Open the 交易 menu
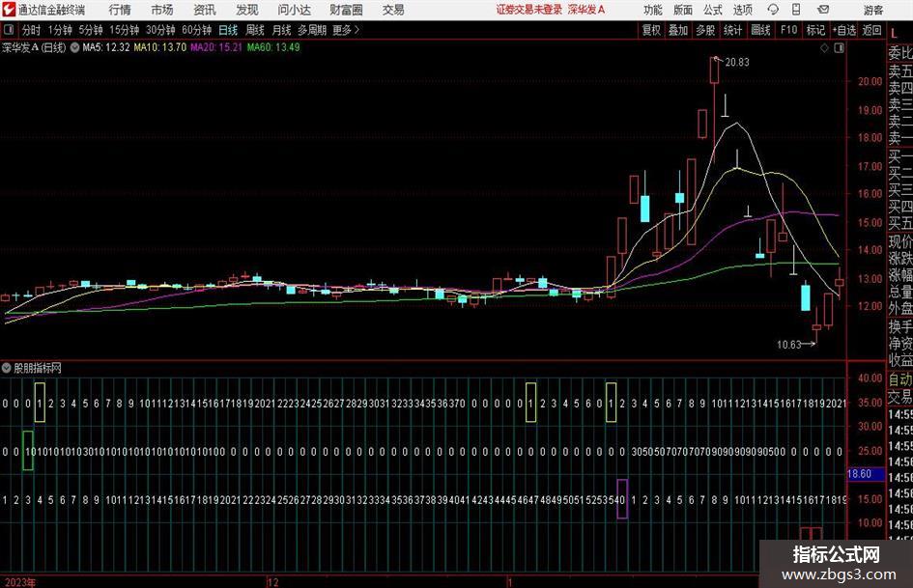 click(x=393, y=10)
